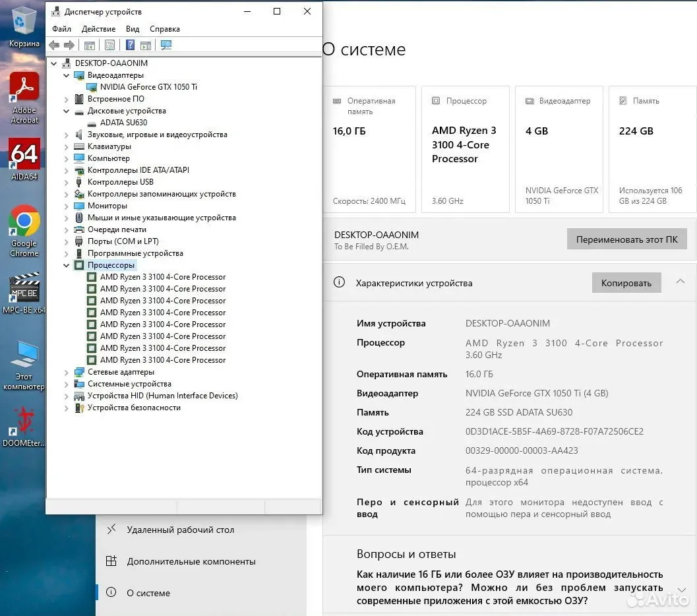The height and width of the screenshot is (616, 697).
Task: Expand the 16 ГБ ОЗУ question chevron
Action: coord(681,590)
